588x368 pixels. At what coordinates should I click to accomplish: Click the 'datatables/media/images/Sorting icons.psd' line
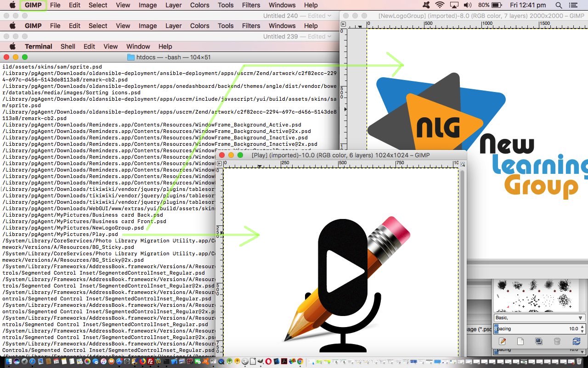71,92
